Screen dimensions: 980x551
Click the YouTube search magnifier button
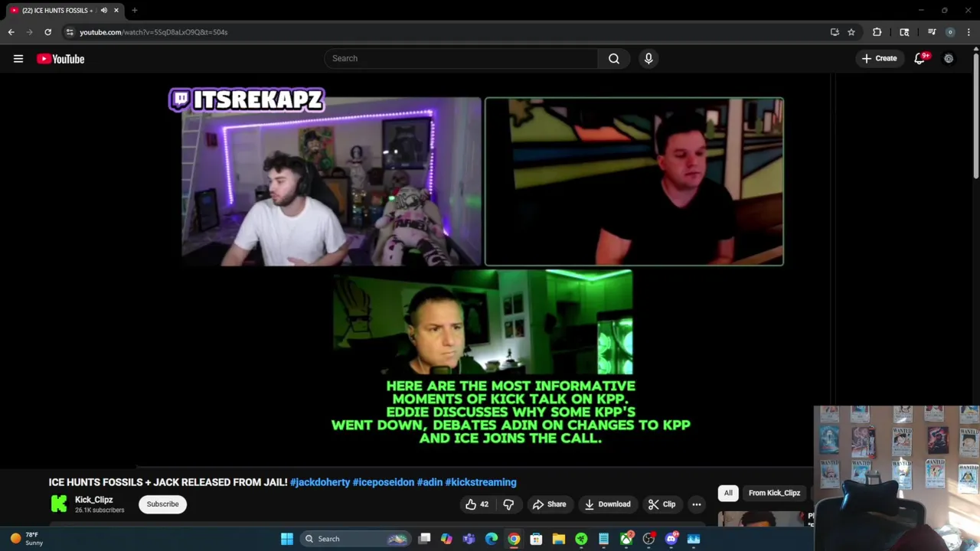(614, 58)
